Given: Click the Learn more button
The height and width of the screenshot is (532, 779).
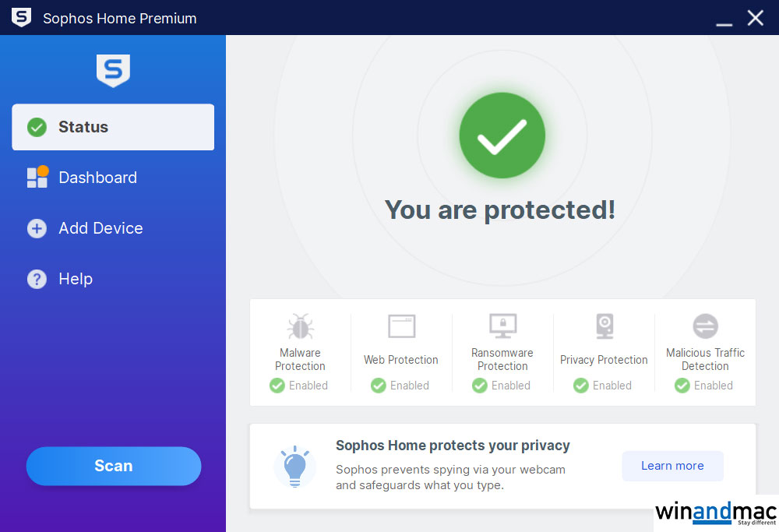Looking at the screenshot, I should point(672,466).
